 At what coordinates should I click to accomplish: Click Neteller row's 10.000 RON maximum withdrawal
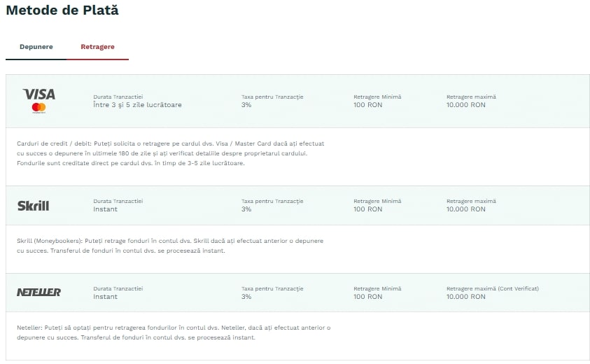point(466,297)
